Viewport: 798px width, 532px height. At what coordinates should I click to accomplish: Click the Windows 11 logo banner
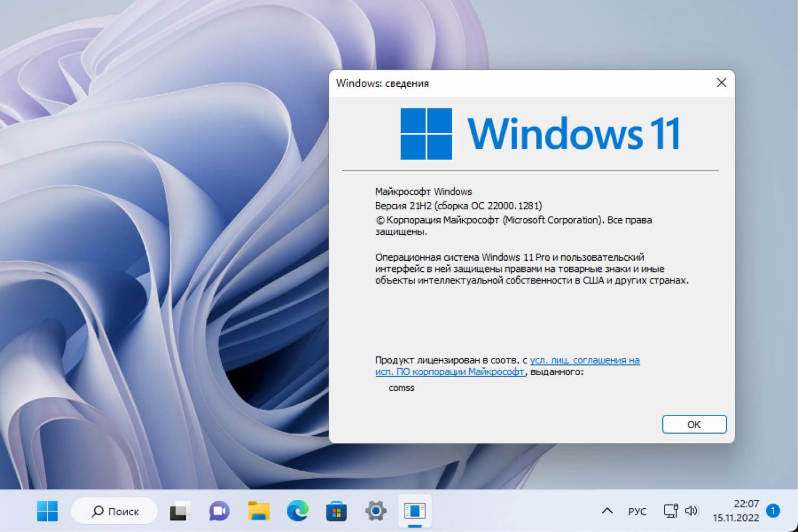tap(540, 134)
